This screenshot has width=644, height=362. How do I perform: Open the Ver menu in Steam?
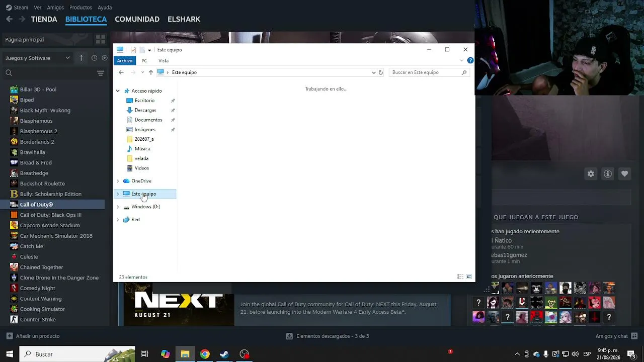38,8
